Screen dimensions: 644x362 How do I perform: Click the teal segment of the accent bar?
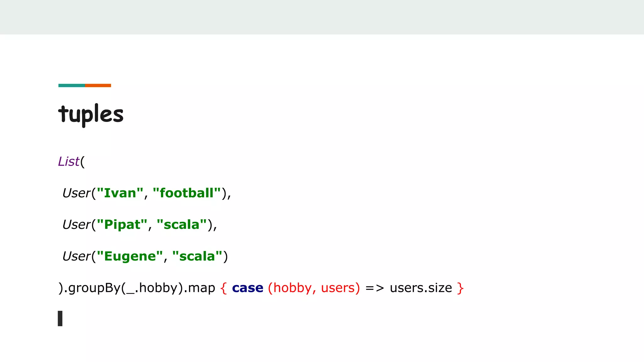tap(71, 85)
